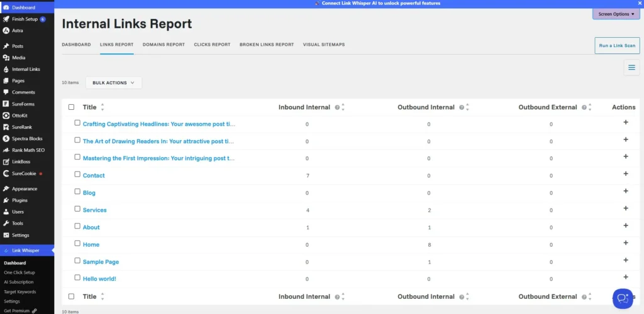Expand actions plus for Sample Page row
This screenshot has height=314, width=644.
pos(626,260)
